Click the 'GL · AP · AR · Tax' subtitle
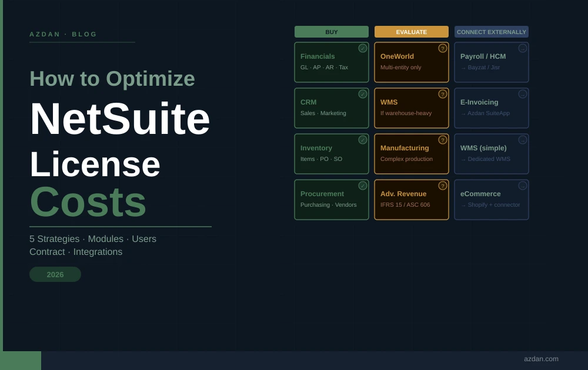This screenshot has height=370, width=588. pyautogui.click(x=324, y=68)
